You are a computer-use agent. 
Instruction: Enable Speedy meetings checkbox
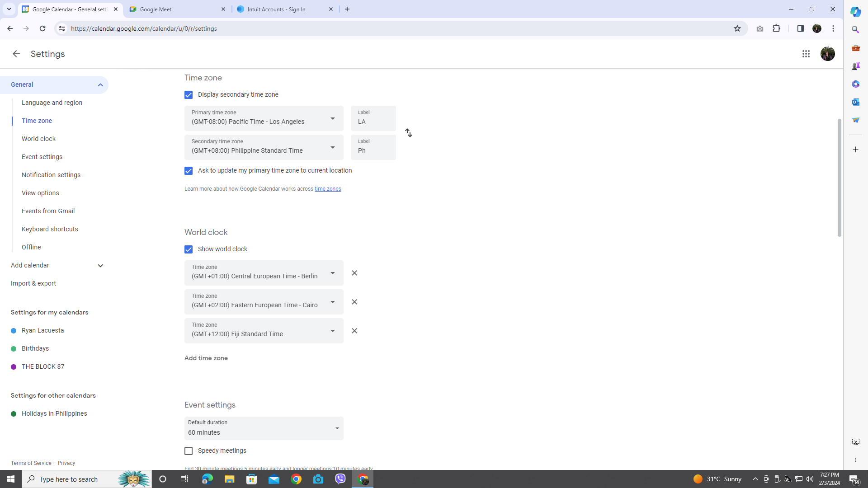[x=189, y=451]
